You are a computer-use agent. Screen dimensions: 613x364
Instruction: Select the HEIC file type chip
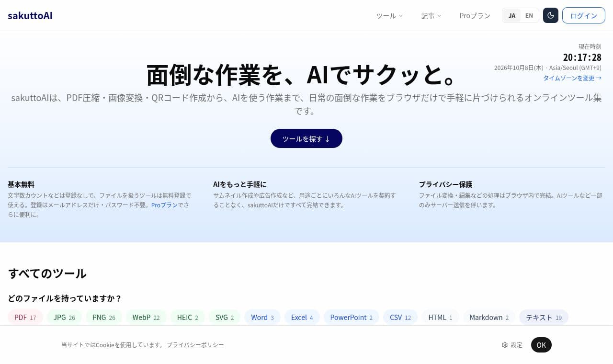pos(188,317)
